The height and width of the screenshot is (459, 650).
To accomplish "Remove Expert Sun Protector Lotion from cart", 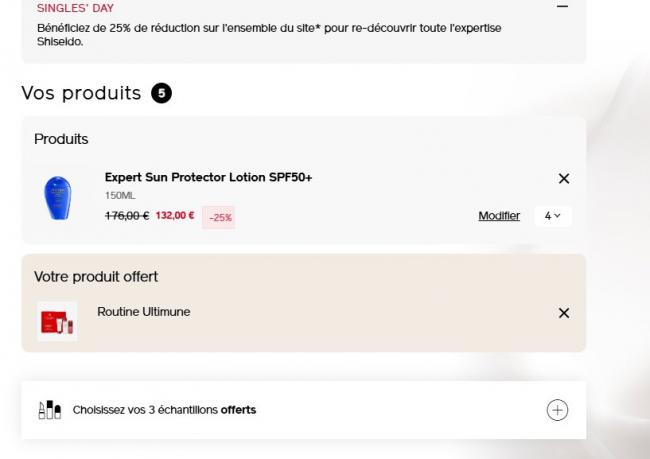I will 563,178.
